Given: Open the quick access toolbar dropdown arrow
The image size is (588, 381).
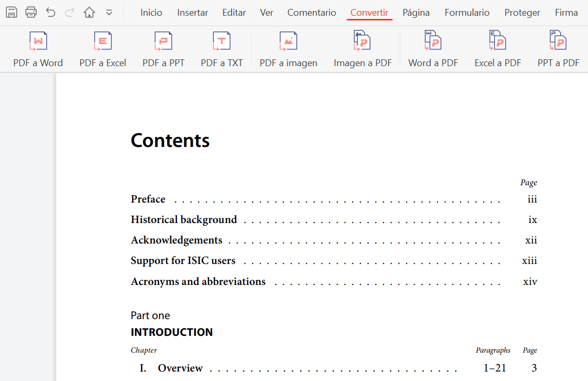Looking at the screenshot, I should click(108, 12).
